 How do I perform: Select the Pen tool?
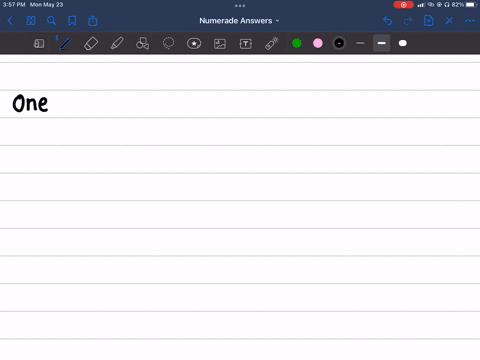(x=64, y=43)
